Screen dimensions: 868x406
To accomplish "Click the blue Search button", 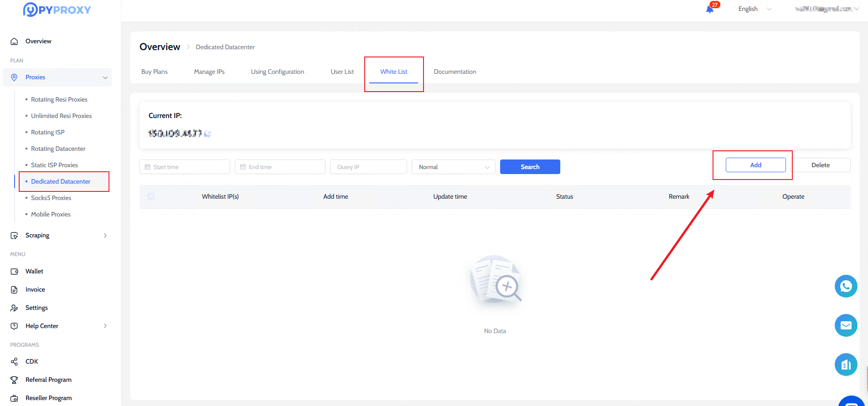I will [x=530, y=167].
